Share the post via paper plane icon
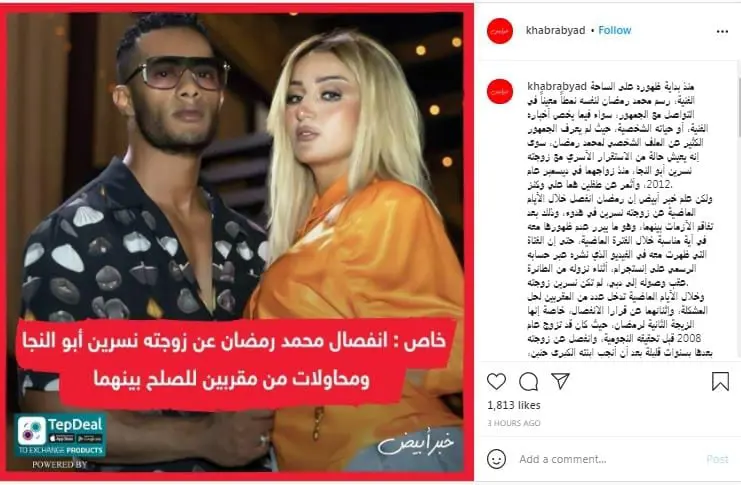The image size is (741, 485). (x=560, y=381)
